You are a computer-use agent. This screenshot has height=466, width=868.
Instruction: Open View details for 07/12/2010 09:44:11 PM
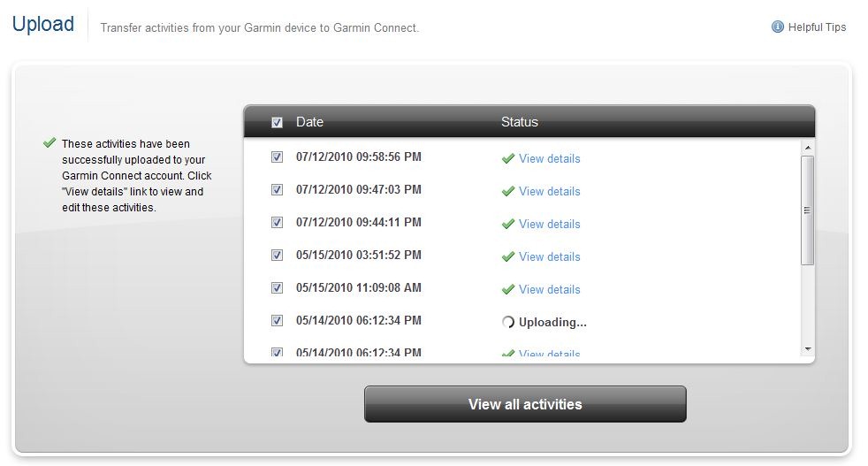(549, 224)
